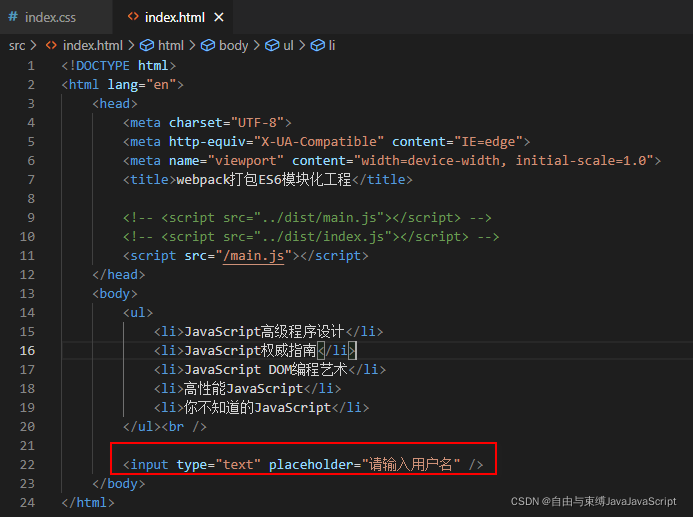The image size is (693, 517).
Task: Click the closing head tag
Action: coord(119,275)
